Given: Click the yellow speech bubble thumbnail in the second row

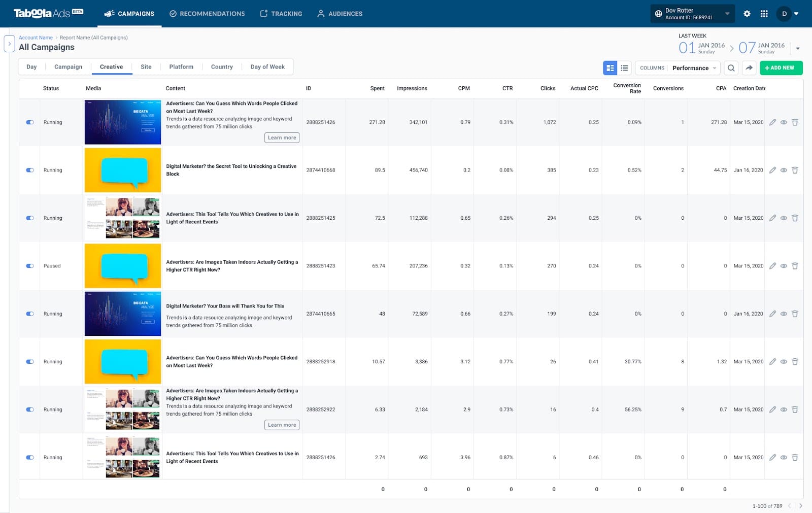Looking at the screenshot, I should (x=123, y=170).
